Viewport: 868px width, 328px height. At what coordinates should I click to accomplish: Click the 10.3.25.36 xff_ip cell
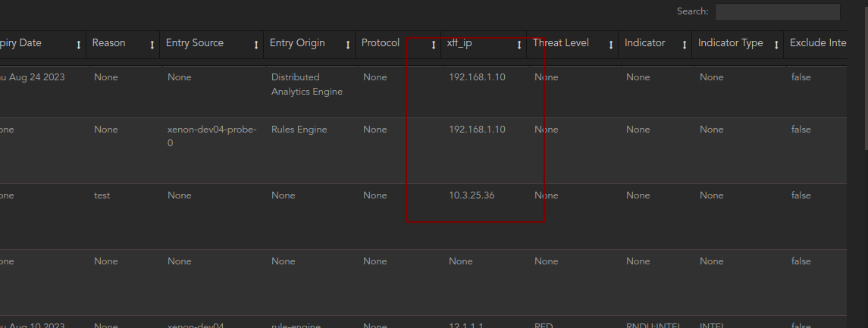472,195
